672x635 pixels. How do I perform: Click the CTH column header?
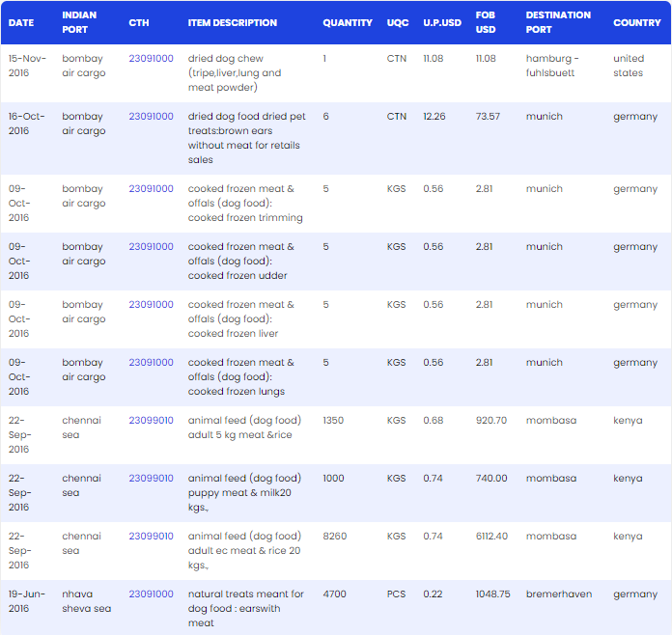pyautogui.click(x=139, y=23)
